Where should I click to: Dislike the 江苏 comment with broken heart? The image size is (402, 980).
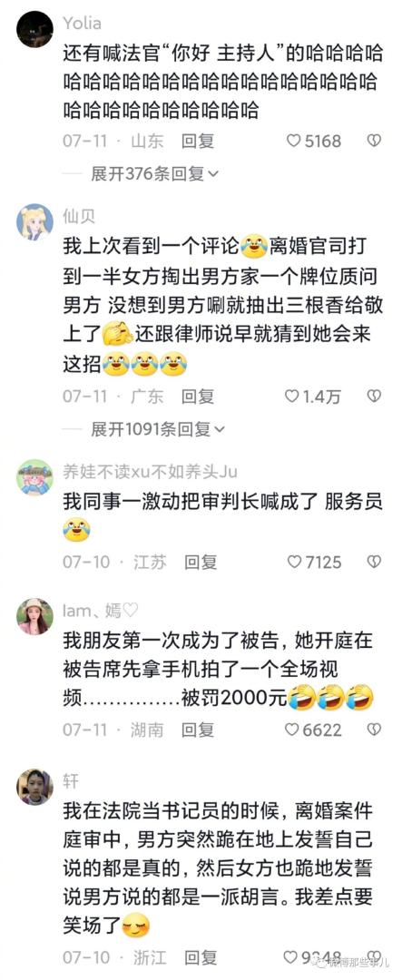coord(374,562)
